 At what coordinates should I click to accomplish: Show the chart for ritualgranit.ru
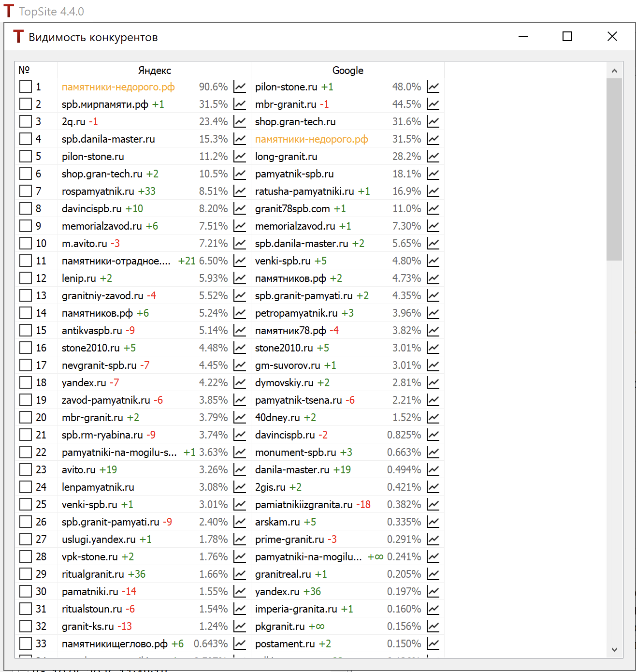pyautogui.click(x=240, y=574)
